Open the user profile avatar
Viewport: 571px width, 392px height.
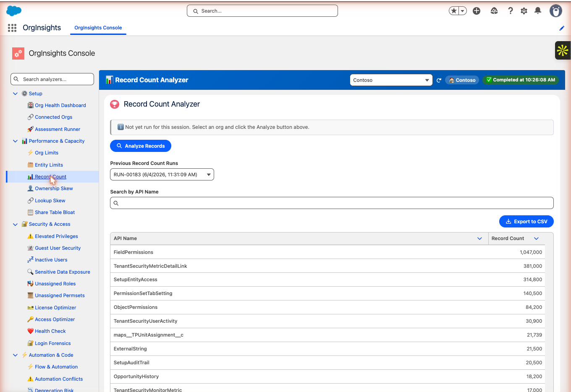click(x=556, y=11)
